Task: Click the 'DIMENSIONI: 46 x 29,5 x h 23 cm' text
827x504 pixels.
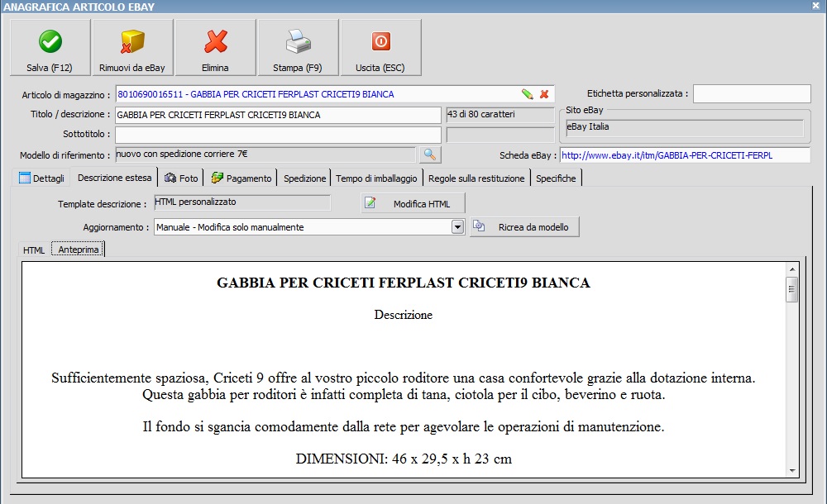Action: point(404,459)
